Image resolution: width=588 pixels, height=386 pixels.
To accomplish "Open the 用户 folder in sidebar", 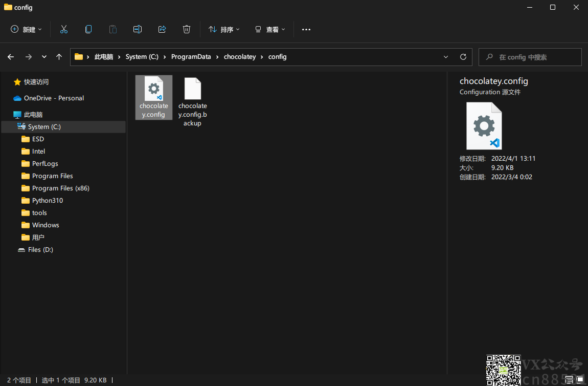I will [33, 238].
